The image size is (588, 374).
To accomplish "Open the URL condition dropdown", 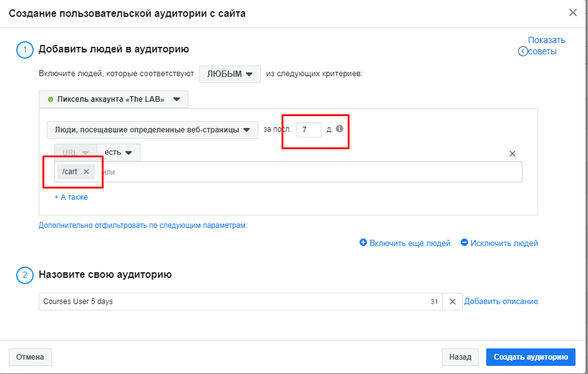I will coord(74,152).
